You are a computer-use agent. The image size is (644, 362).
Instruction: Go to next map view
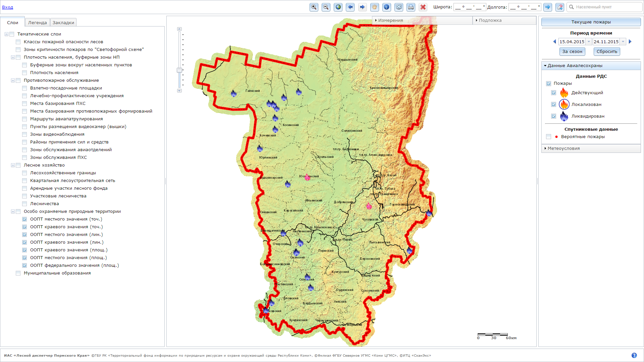click(362, 7)
